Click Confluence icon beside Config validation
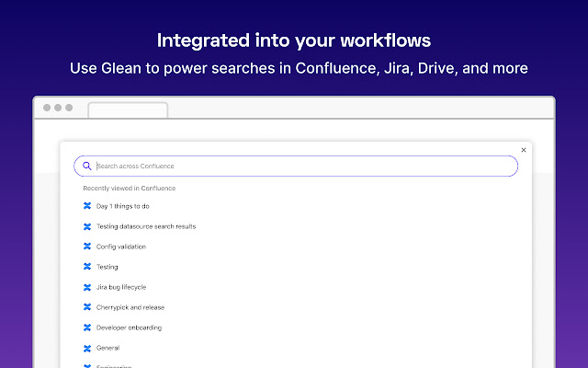 point(87,247)
